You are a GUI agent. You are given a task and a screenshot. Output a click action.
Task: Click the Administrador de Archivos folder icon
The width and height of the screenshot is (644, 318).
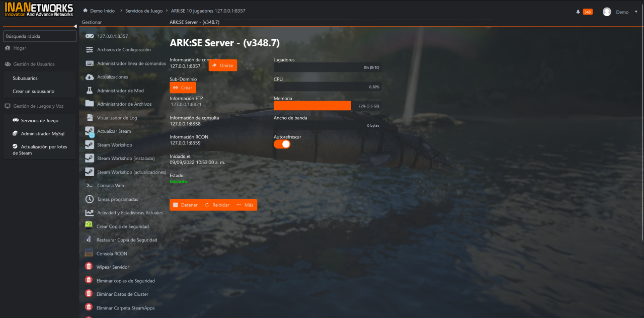point(90,104)
